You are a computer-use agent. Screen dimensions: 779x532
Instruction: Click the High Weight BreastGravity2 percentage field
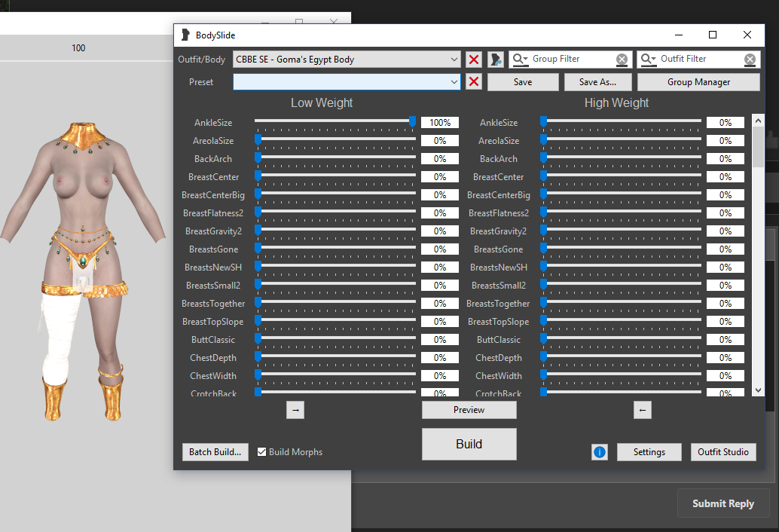click(x=726, y=231)
